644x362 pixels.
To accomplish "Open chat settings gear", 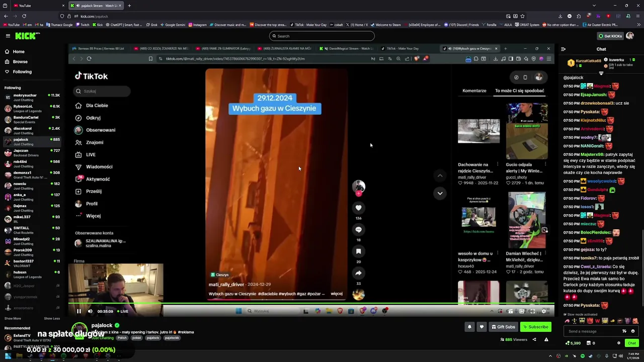I will (x=619, y=343).
